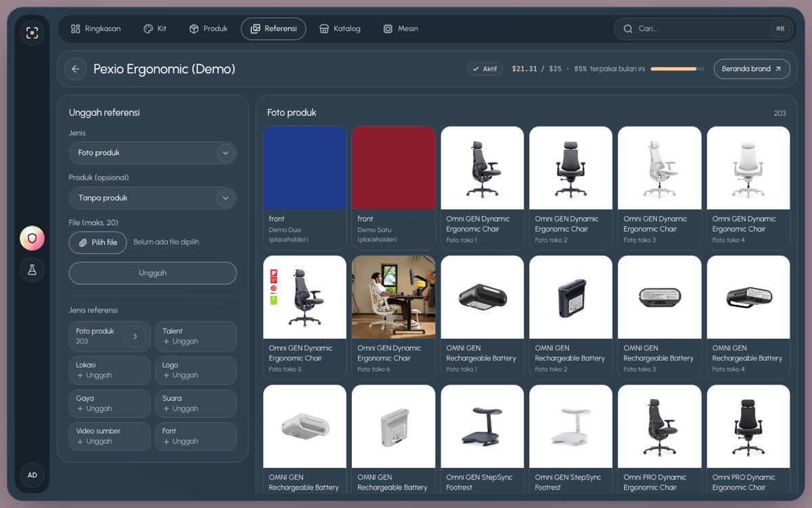This screenshot has width=812, height=508.
Task: Switch to the Kit tab
Action: coord(155,29)
